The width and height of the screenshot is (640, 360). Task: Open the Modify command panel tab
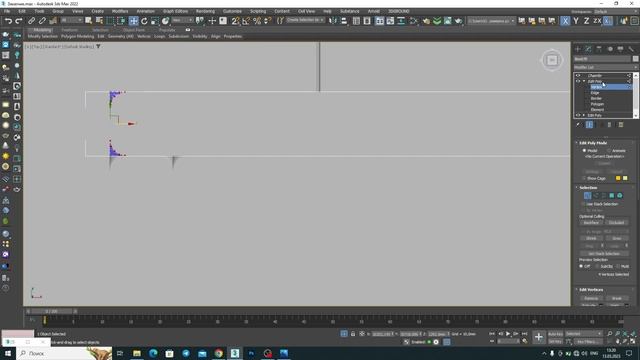[588, 49]
